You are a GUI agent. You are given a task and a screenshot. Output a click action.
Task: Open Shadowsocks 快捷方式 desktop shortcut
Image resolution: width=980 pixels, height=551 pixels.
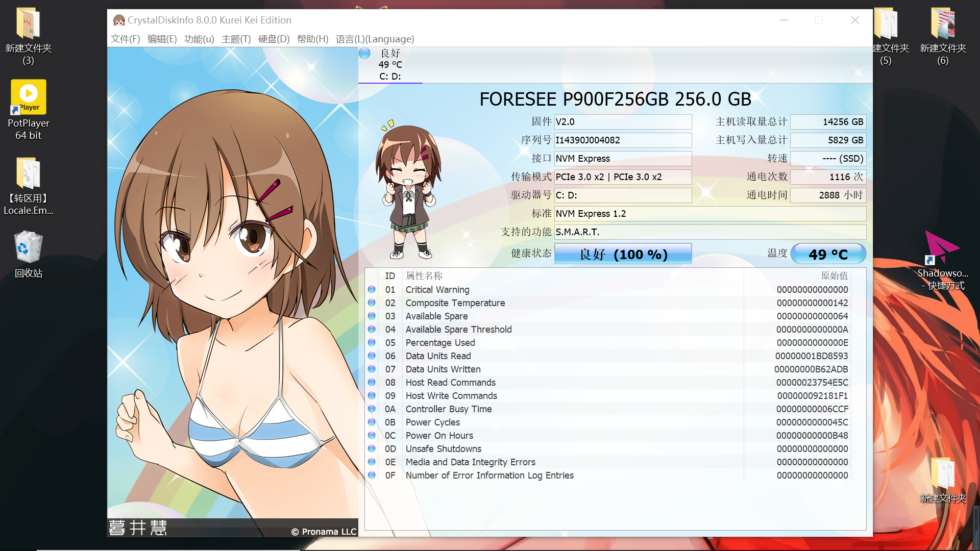tap(943, 260)
